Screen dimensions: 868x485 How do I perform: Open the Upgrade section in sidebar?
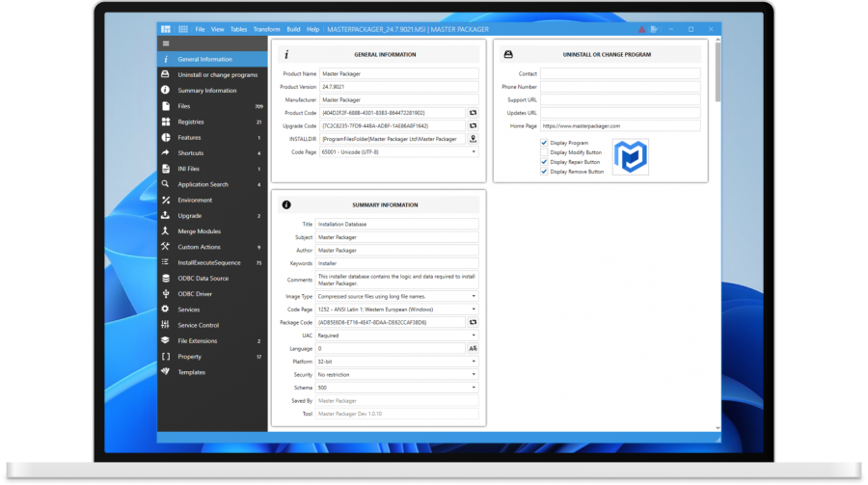point(212,216)
